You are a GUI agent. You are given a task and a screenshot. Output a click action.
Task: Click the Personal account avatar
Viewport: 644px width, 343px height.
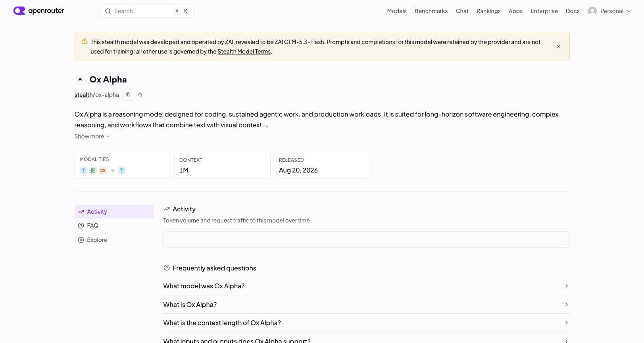pyautogui.click(x=592, y=11)
